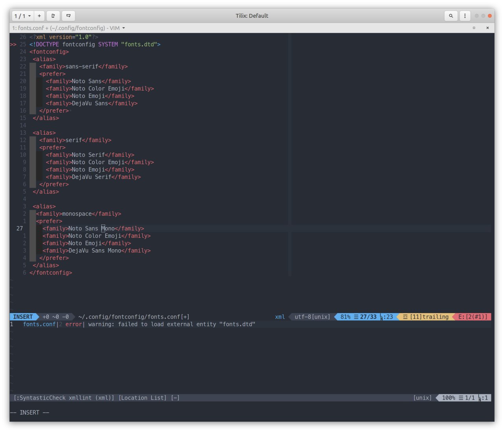Click the -- INSERT -- mode message at the bottom

coord(30,412)
